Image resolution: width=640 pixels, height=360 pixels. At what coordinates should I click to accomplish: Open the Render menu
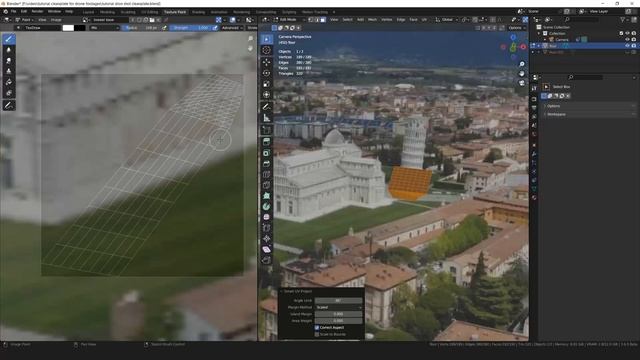37,11
